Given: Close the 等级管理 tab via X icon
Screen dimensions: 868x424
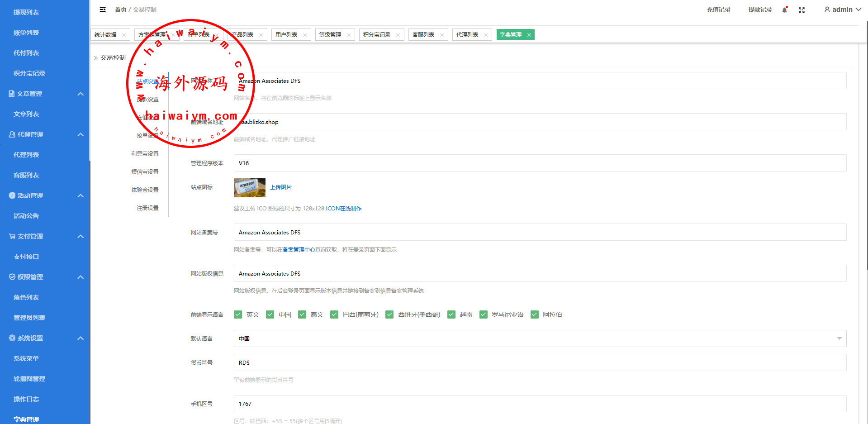Looking at the screenshot, I should point(349,35).
